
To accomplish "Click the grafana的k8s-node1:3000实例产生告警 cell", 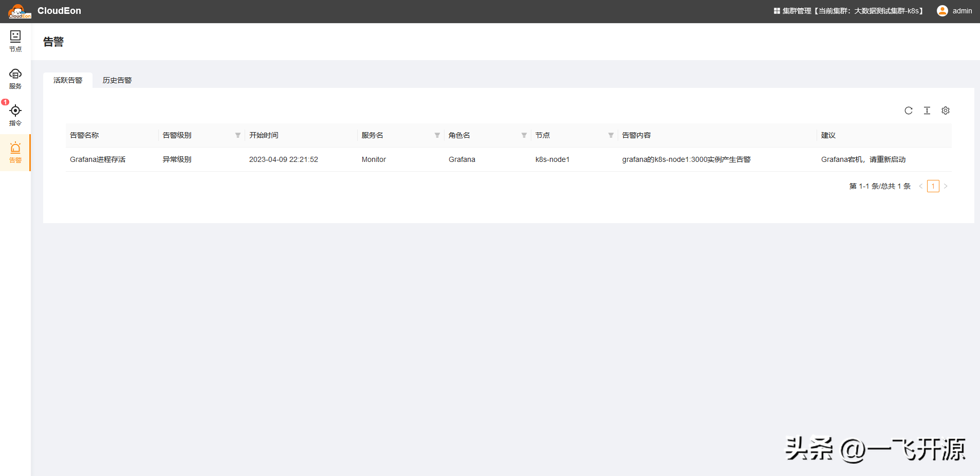I will 686,159.
